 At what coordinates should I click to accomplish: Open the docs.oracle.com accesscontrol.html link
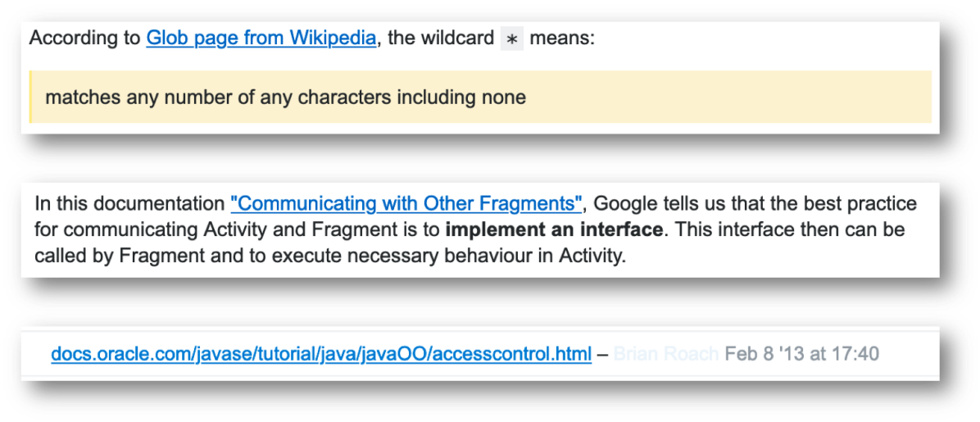321,354
